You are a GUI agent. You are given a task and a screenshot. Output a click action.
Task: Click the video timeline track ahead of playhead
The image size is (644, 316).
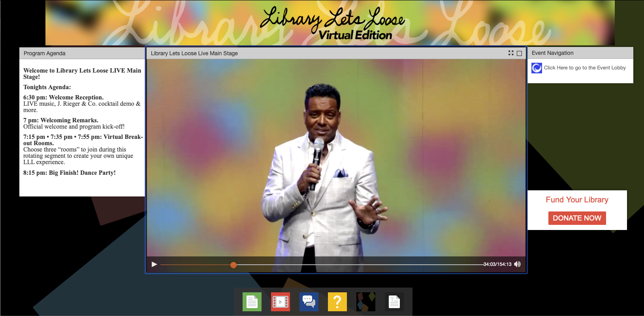click(360, 265)
